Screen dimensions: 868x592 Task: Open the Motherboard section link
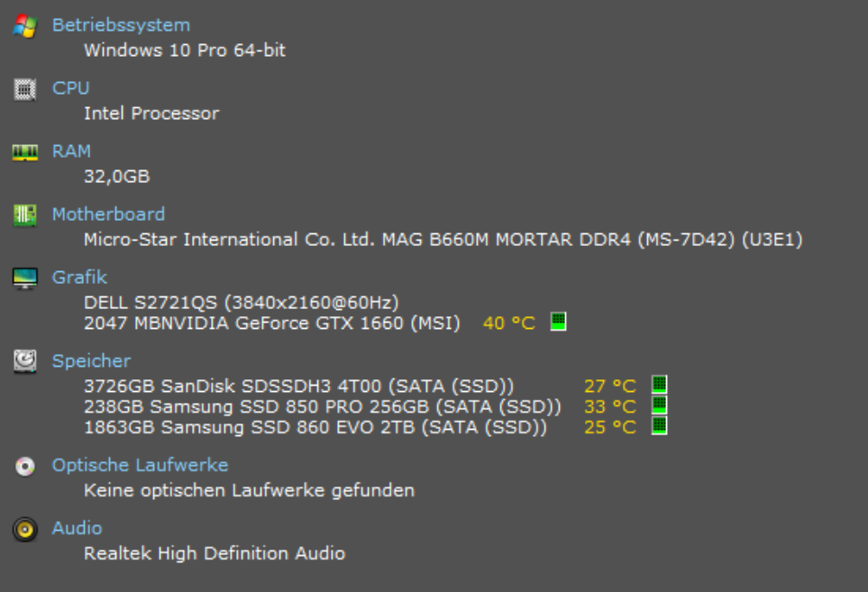(109, 214)
